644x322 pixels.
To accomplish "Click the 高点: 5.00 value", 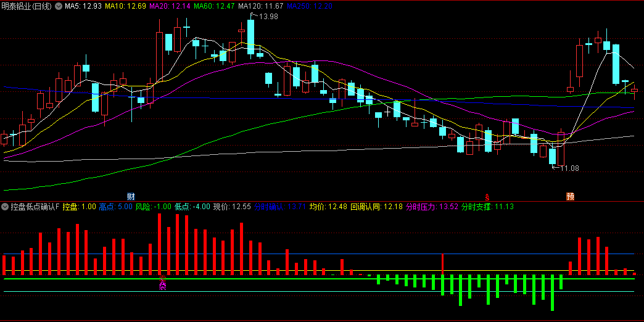I will 115,206.
